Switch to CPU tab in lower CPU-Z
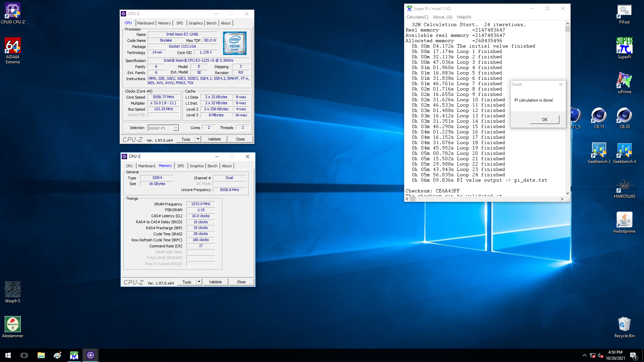This screenshot has width=644, height=362. 129,166
